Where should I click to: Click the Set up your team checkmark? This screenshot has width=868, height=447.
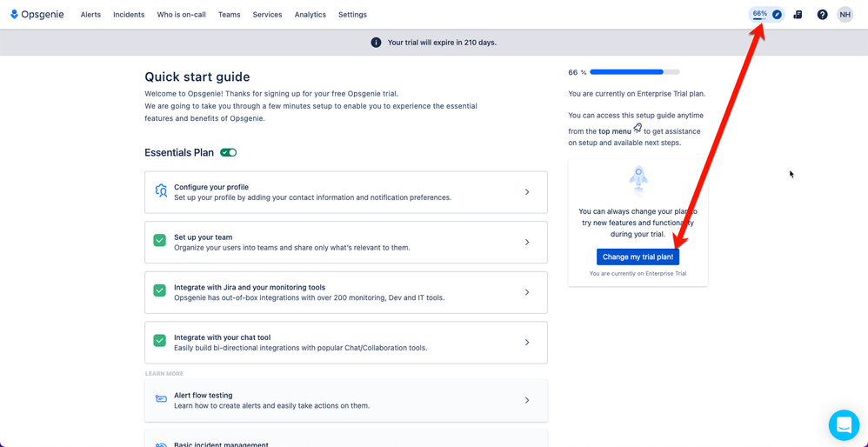click(x=160, y=241)
